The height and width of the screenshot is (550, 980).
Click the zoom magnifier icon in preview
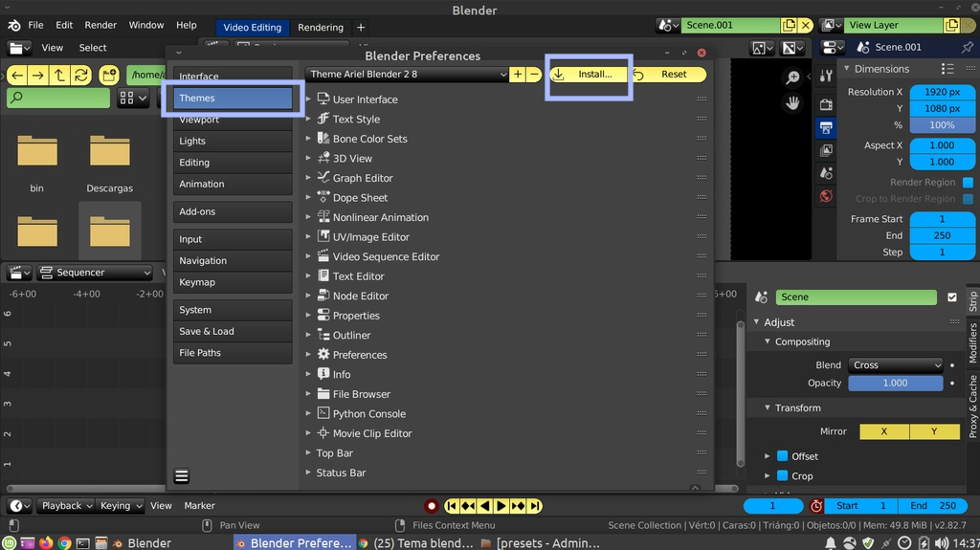(792, 77)
